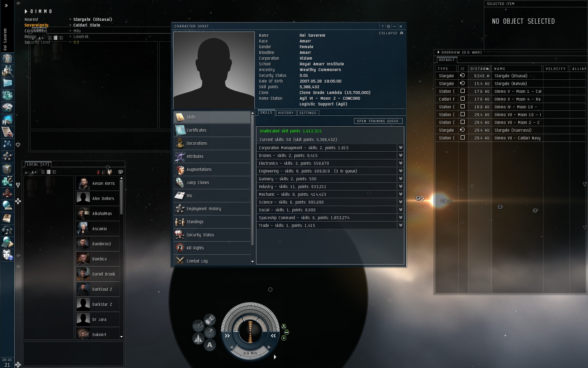
Task: Open Jump Clones in the Character Sheet menu
Action: click(x=212, y=182)
